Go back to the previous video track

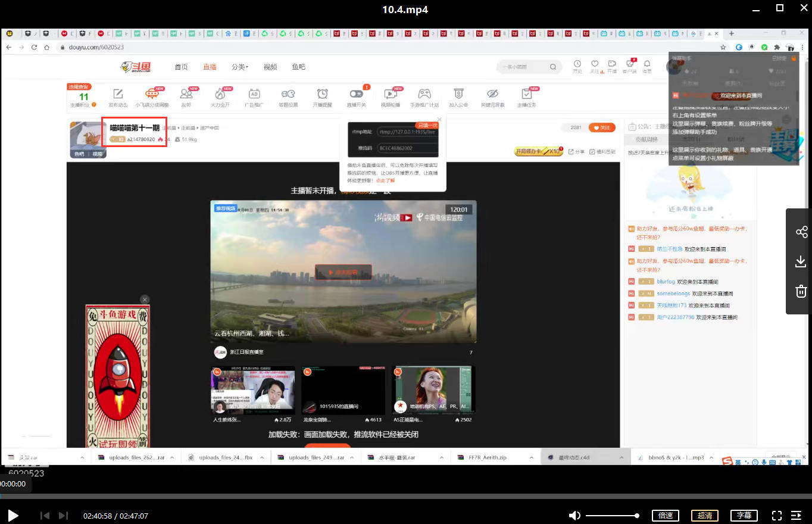pyautogui.click(x=45, y=516)
